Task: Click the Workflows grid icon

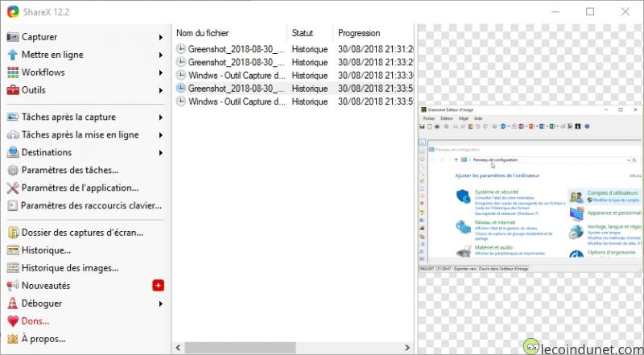Action: point(13,72)
